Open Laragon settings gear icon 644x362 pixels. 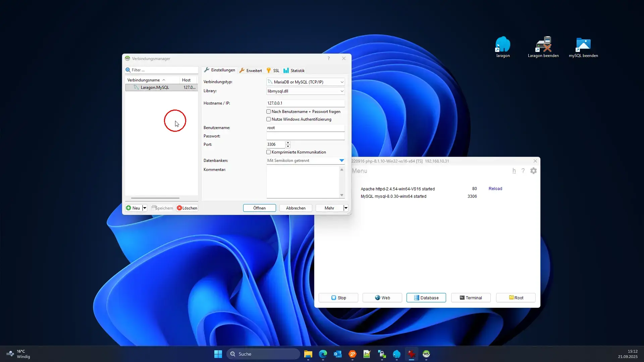coord(533,171)
